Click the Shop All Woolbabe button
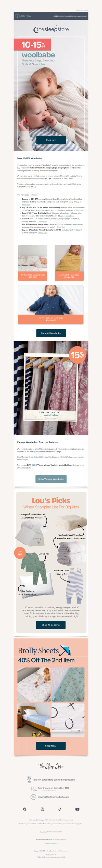The image size is (102, 868). point(51,333)
